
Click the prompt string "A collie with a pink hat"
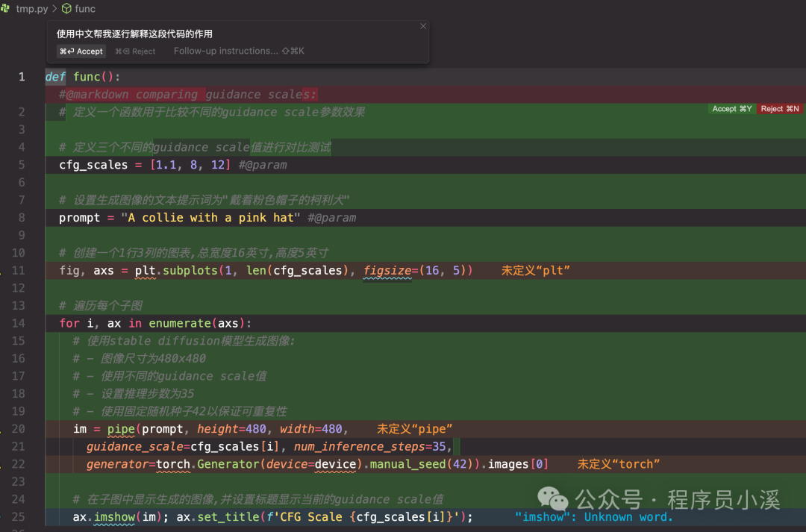[x=210, y=218]
